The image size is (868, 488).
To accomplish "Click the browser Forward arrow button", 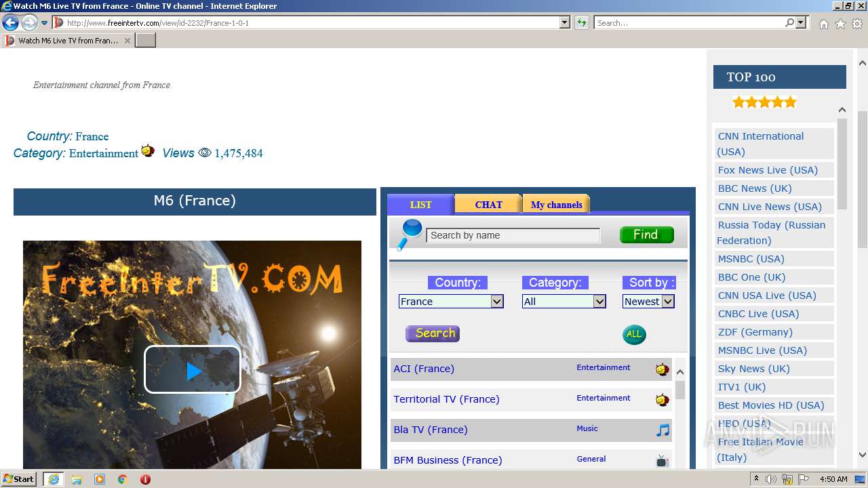I will pos(29,22).
